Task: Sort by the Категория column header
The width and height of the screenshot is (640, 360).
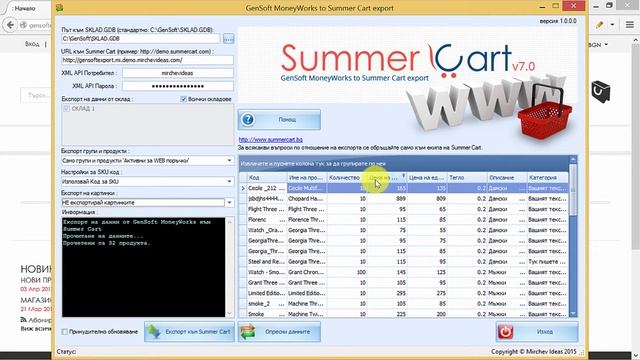Action: 547,178
